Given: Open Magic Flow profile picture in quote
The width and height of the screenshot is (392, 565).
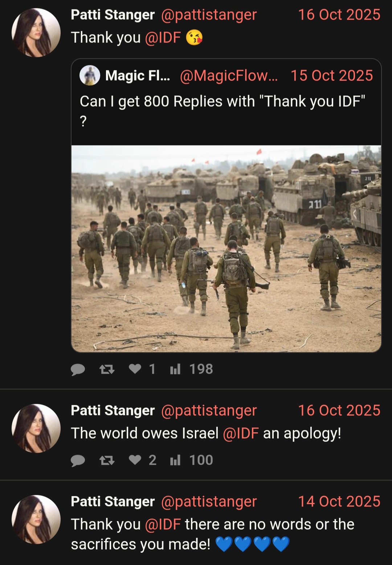Looking at the screenshot, I should 90,75.
